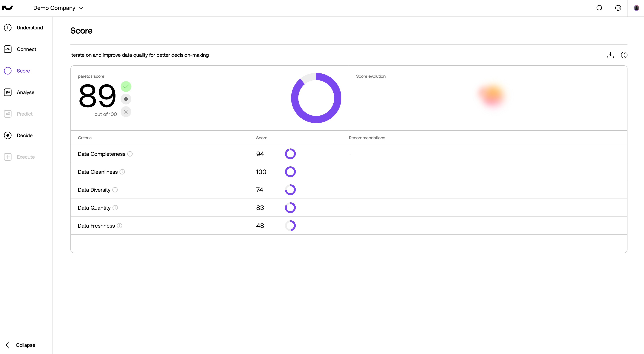Click the Data Freshness info icon
Viewport: 644px width, 354px height.
coord(119,226)
